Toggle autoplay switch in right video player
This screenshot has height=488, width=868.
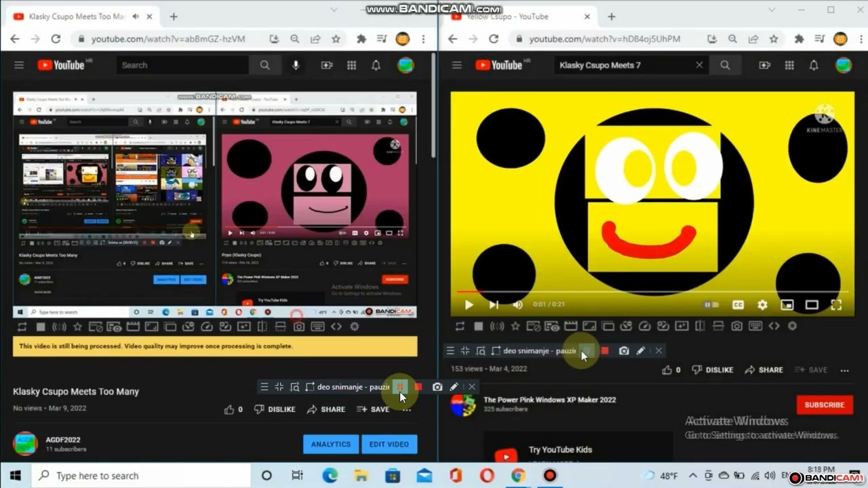(711, 305)
